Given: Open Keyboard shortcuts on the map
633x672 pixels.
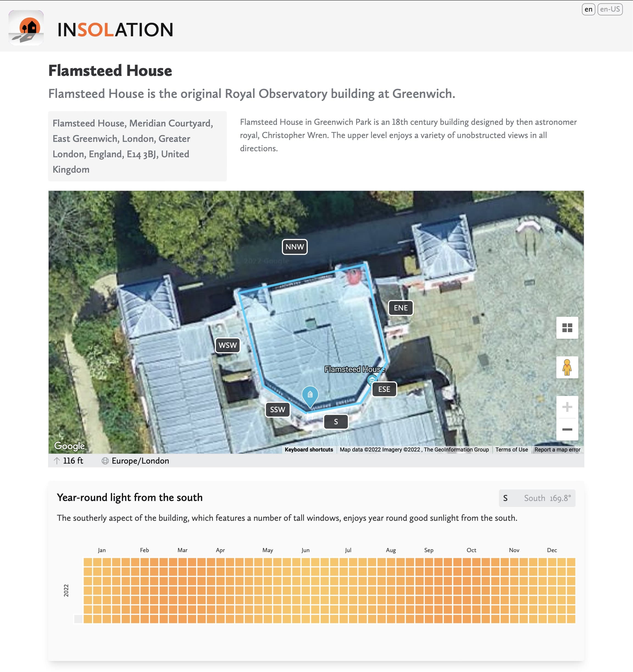Looking at the screenshot, I should pos(309,450).
